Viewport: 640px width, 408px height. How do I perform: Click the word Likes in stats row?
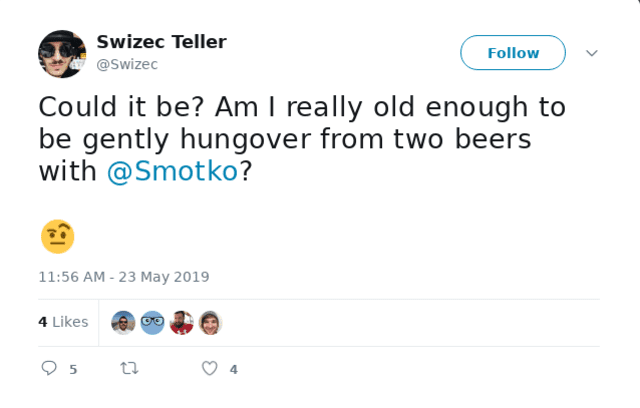[x=70, y=322]
